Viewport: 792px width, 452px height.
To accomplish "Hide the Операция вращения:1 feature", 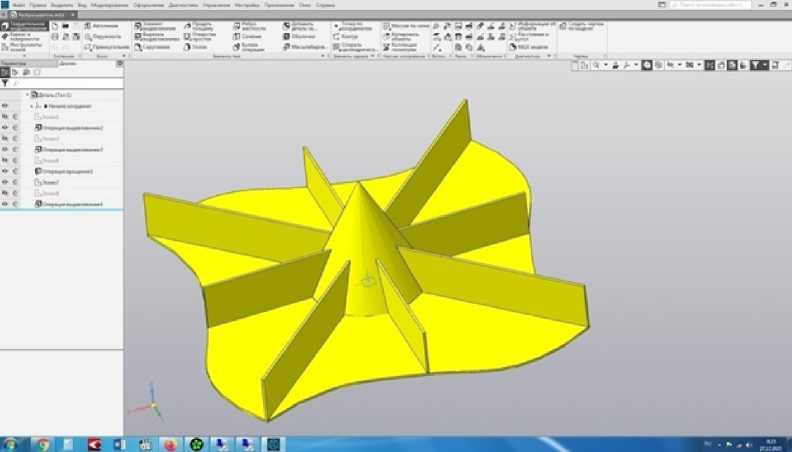I will 5,172.
